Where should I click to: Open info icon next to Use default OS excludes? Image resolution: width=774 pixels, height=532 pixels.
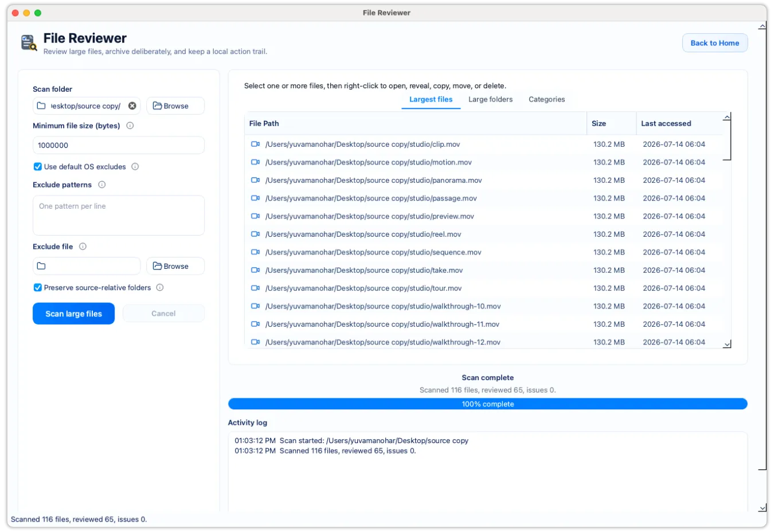click(135, 167)
